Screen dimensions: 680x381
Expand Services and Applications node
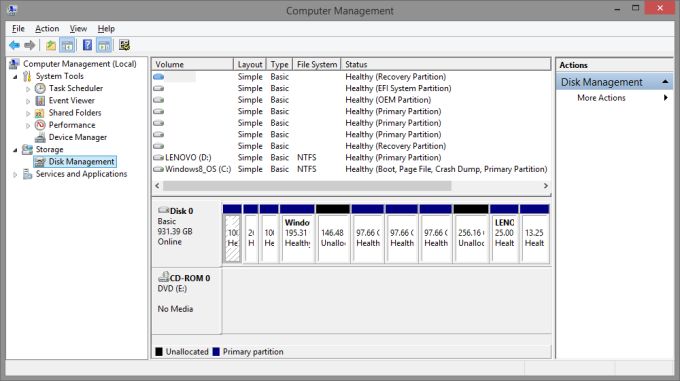(16, 175)
